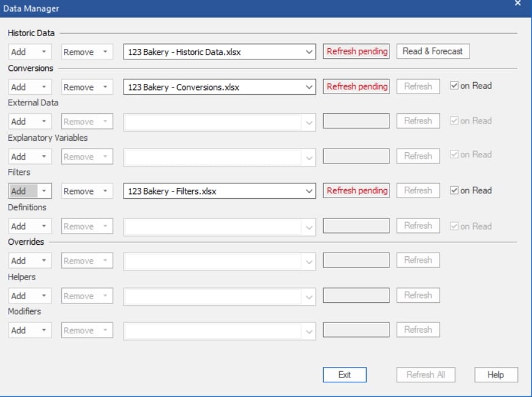This screenshot has height=397, width=532.
Task: Open the Filters file dropdown
Action: click(x=309, y=190)
